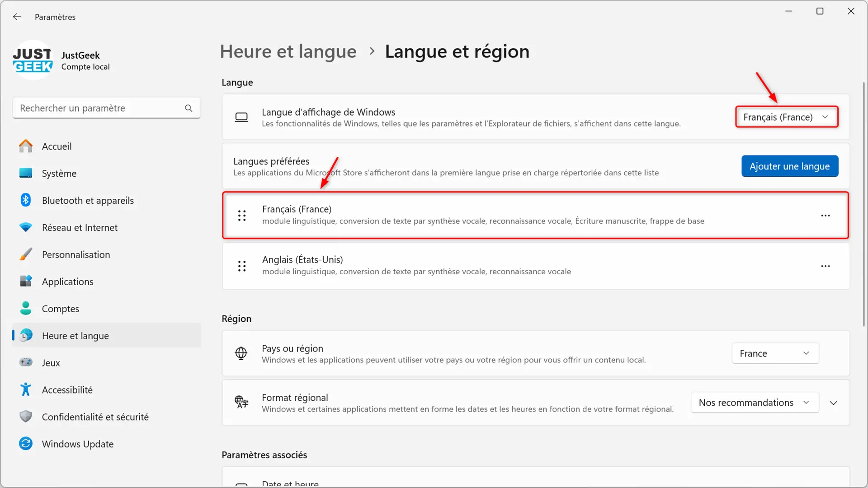Image resolution: width=868 pixels, height=488 pixels.
Task: Expand the Format régional section chevron
Action: [834, 403]
